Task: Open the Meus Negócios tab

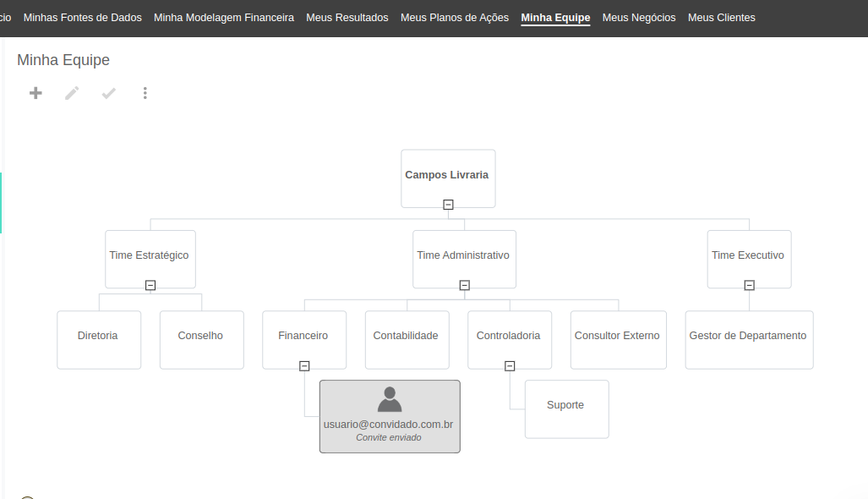Action: (639, 18)
